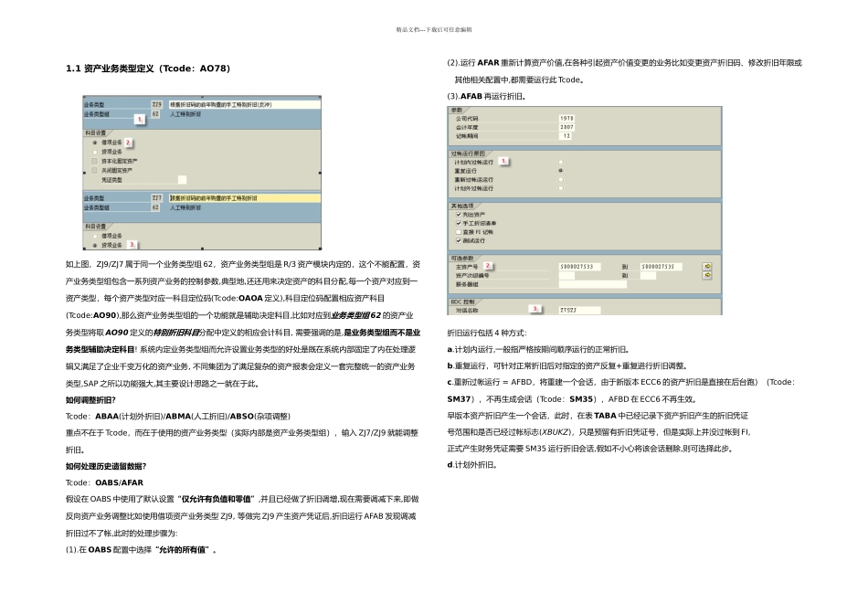
Task: Click ZJ9 description field ending (反冲)
Action: (x=245, y=104)
